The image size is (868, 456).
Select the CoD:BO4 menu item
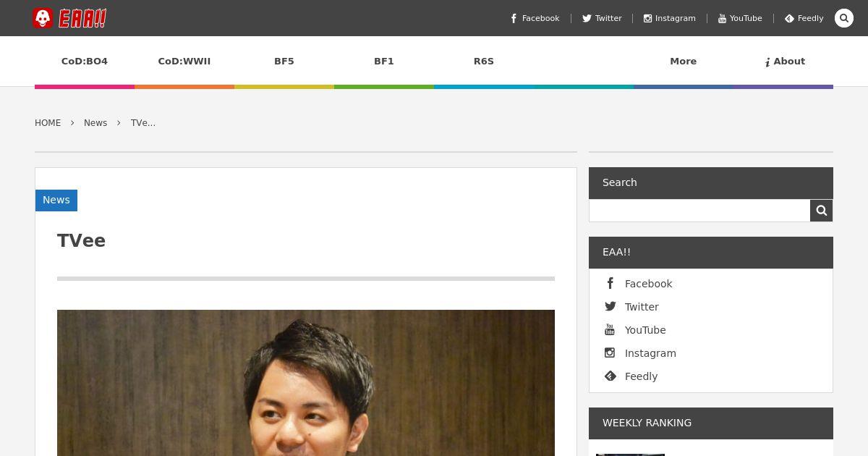[85, 62]
